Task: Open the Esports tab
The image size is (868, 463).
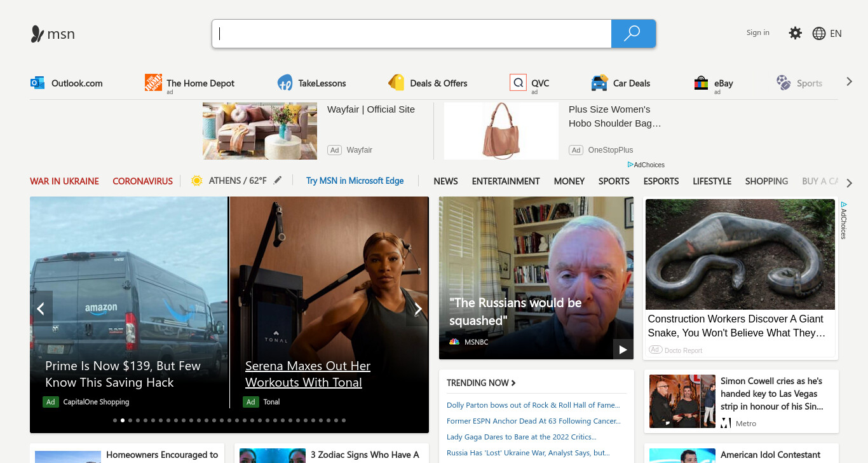Action: tap(661, 181)
